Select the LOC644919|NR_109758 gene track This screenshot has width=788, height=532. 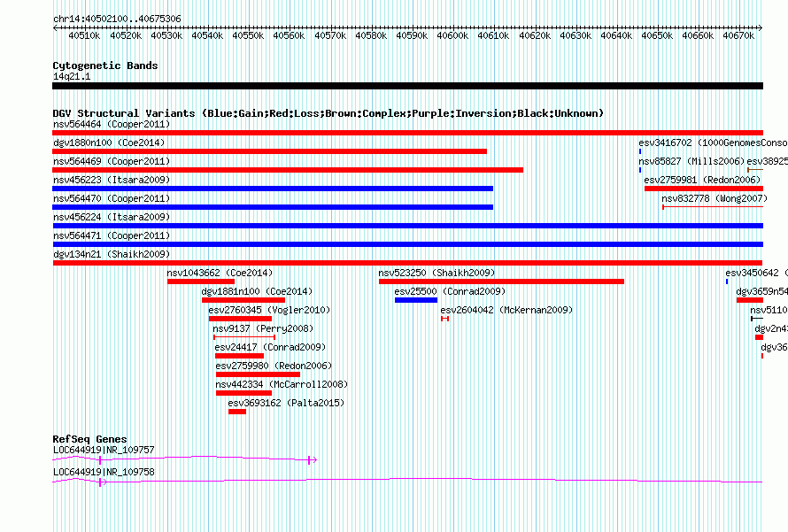pyautogui.click(x=407, y=482)
